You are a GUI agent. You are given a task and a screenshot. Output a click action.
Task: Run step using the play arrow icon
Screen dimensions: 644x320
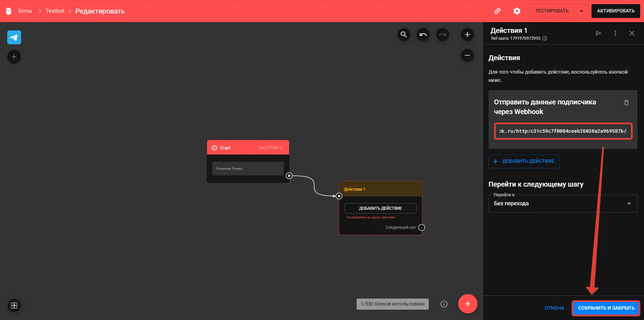tap(599, 33)
